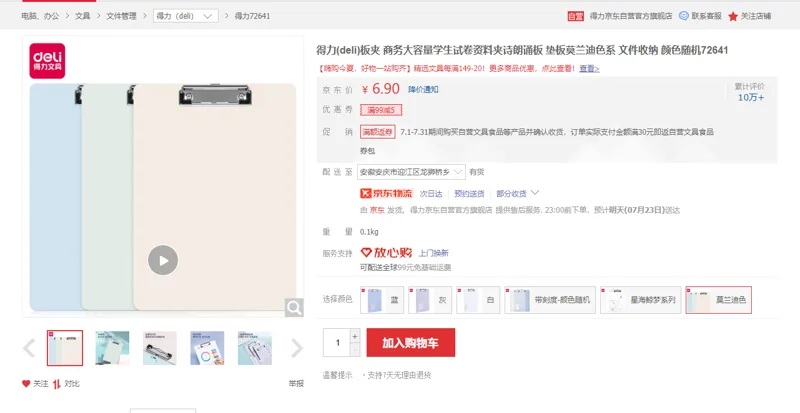Click the product title text
The image size is (800, 413).
(x=522, y=50)
